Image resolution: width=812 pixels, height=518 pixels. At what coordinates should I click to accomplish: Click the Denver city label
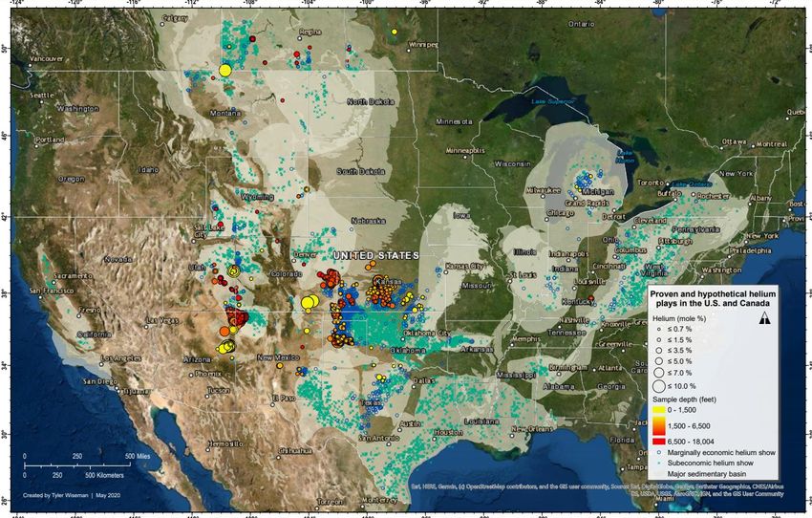(305, 255)
